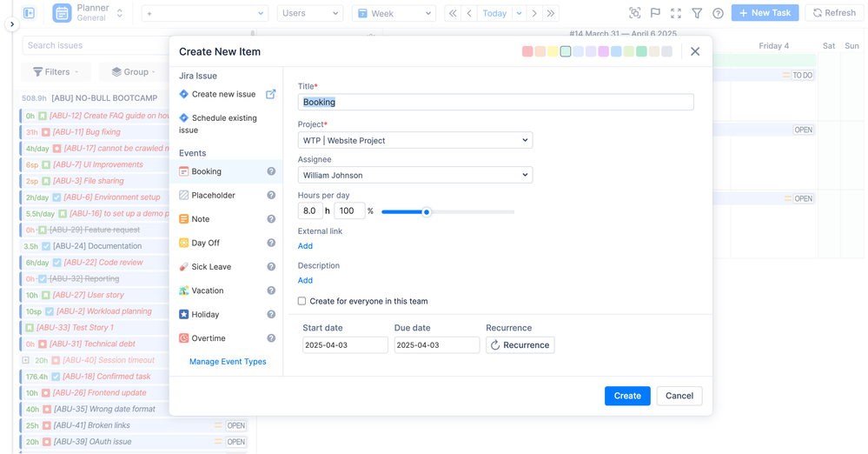Screen dimensions: 868x454
Task: Select the Holiday event type
Action: pyautogui.click(x=226, y=314)
